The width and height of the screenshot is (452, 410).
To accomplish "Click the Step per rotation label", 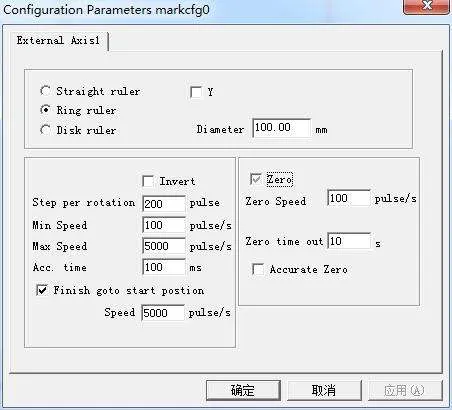I will [x=84, y=203].
